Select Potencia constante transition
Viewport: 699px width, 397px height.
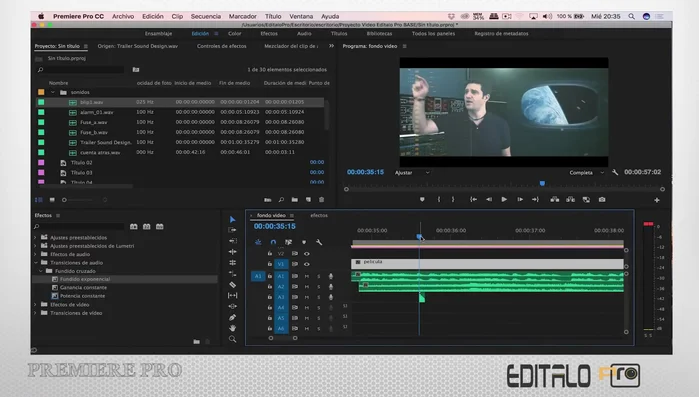point(82,296)
